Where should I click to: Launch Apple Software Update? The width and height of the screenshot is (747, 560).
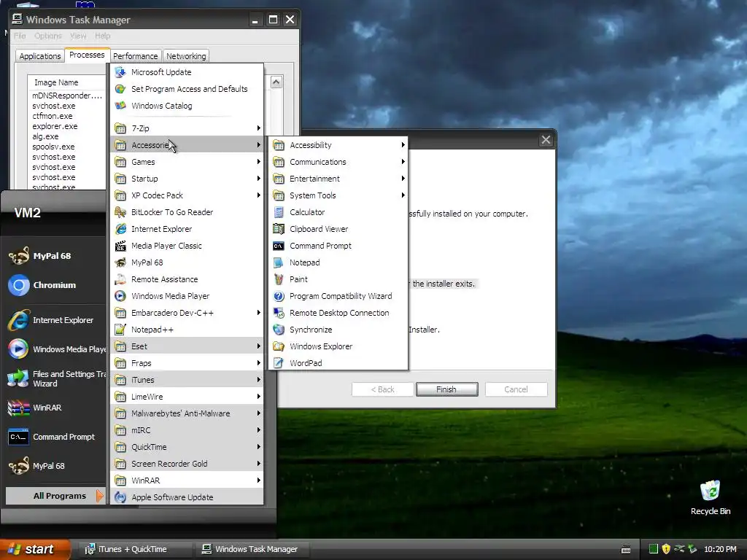tap(187, 497)
